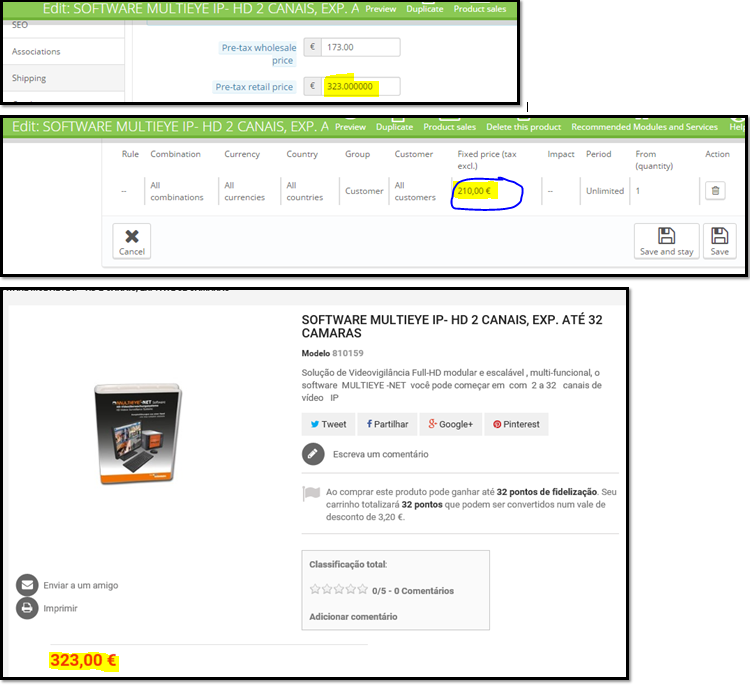The image size is (750, 685).
Task: Click the Partilhar Facebook button
Action: (387, 424)
